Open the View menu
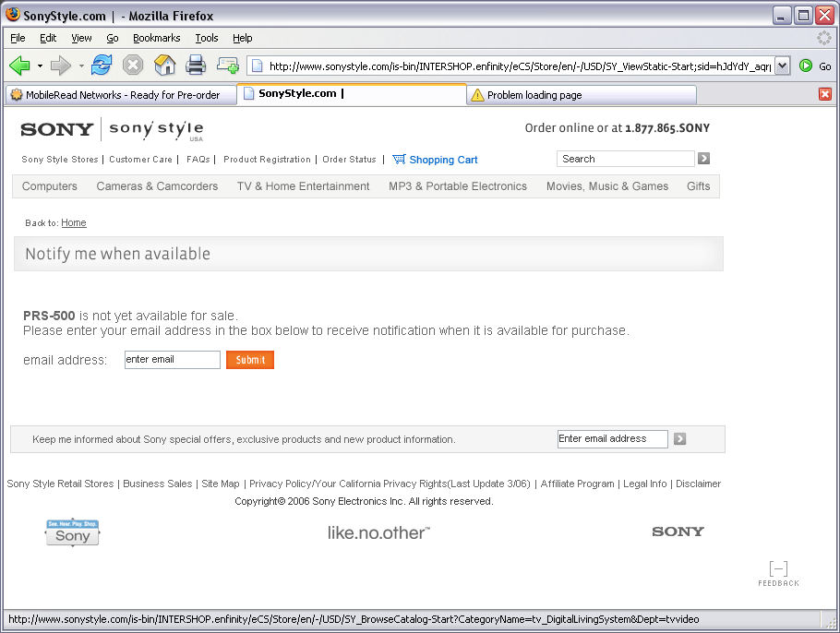Screen dimensions: 840x633 coord(81,38)
